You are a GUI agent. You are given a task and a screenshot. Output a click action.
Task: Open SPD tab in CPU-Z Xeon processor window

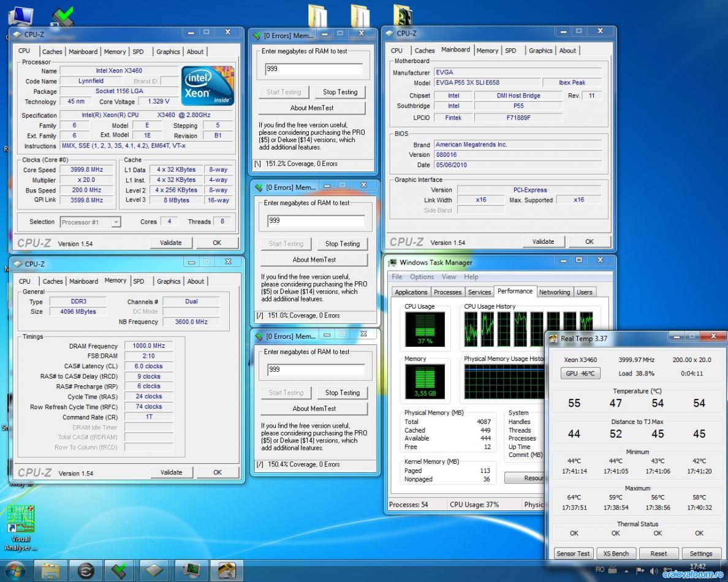coord(138,51)
